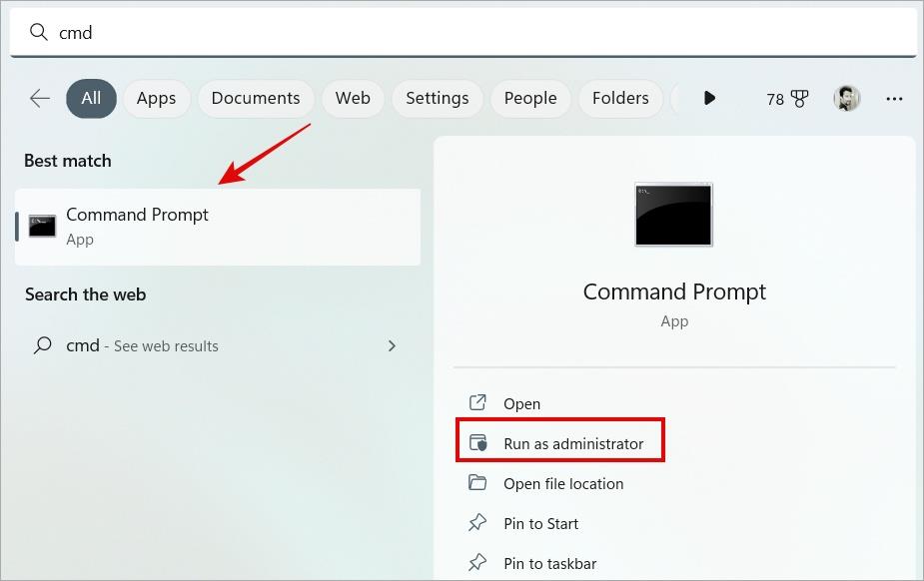The image size is (924, 581).
Task: Click the Pin to taskbar pin icon
Action: (477, 563)
